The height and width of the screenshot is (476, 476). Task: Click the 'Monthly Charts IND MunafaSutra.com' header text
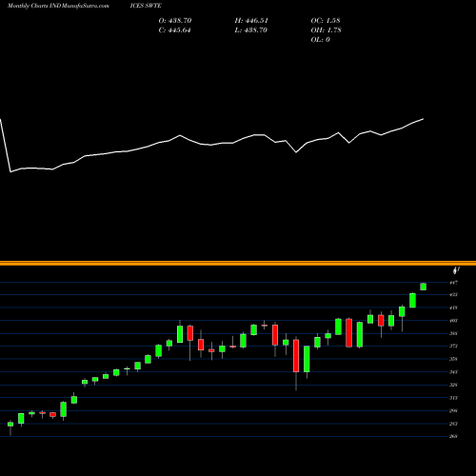coord(58,6)
